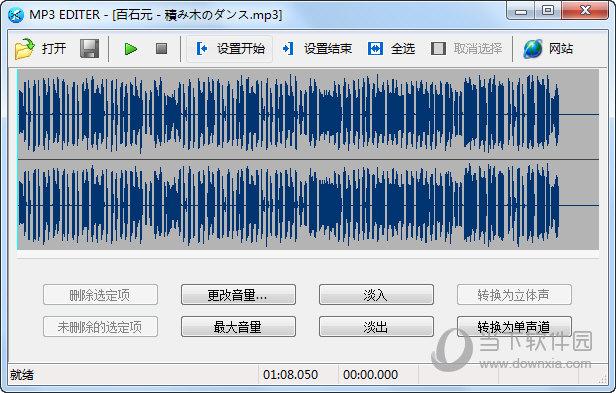The image size is (616, 393).
Task: Click the 设置结束 set-end toolbar button
Action: click(317, 49)
